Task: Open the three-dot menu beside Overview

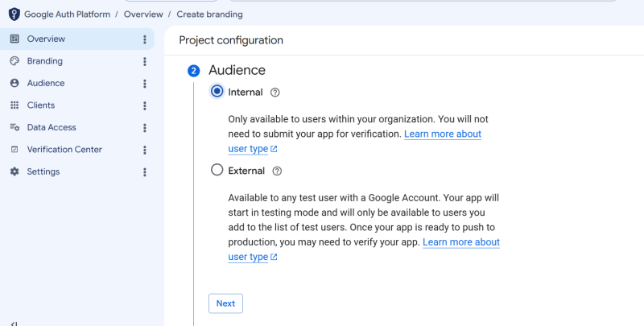Action: [x=145, y=39]
